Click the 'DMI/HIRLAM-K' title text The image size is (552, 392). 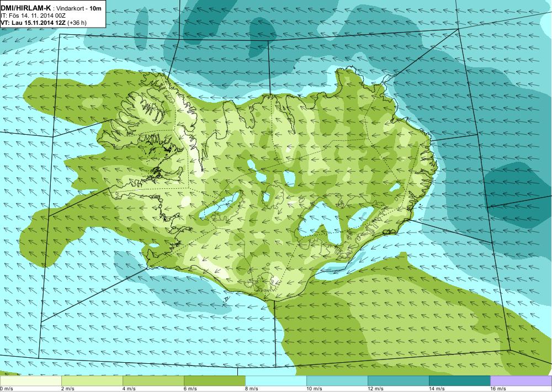[x=26, y=8]
